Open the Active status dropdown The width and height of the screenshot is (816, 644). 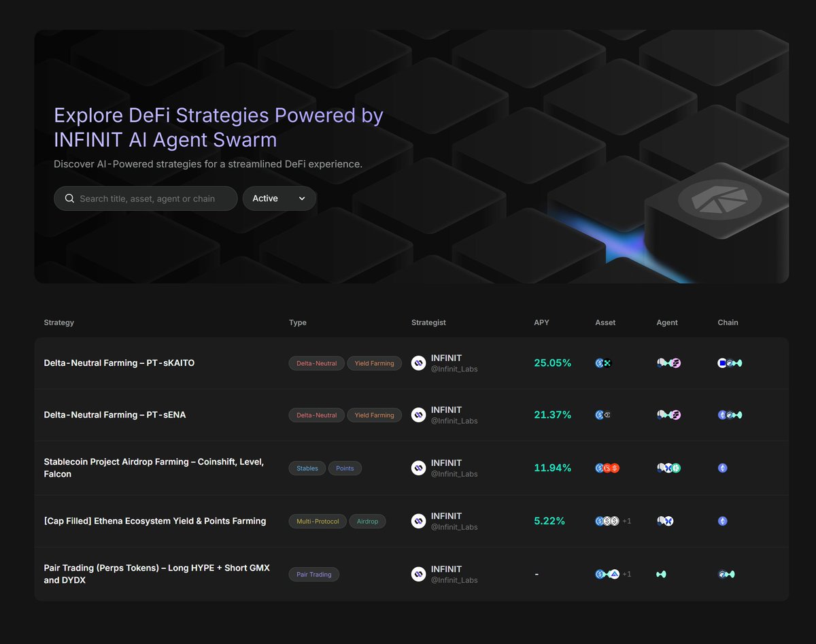point(279,199)
